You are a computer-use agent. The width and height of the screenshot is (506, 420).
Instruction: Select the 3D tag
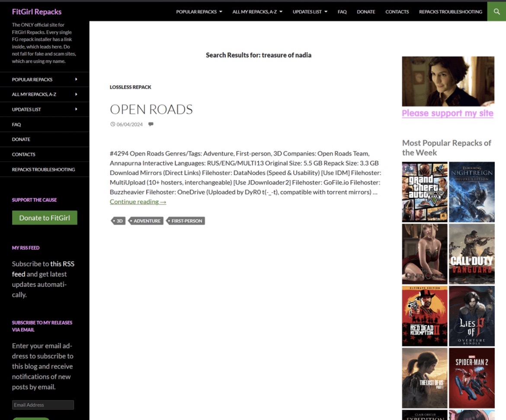(x=119, y=221)
